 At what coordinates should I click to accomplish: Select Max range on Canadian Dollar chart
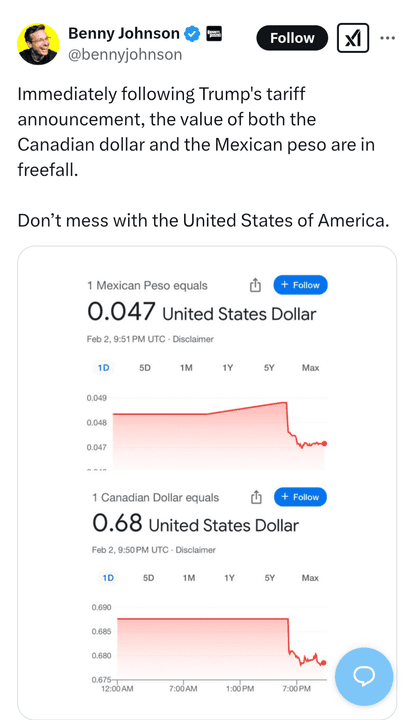pyautogui.click(x=310, y=578)
